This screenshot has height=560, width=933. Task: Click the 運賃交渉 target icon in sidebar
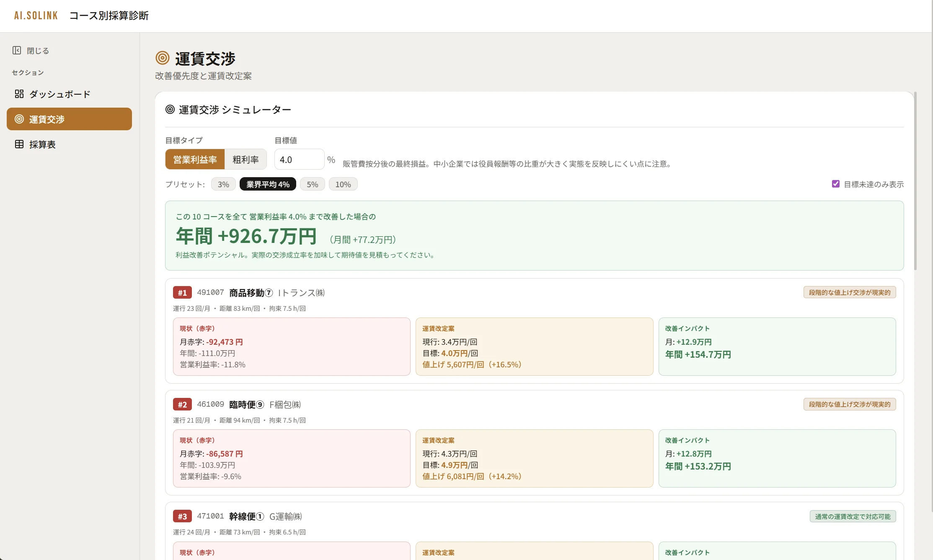[x=19, y=119]
